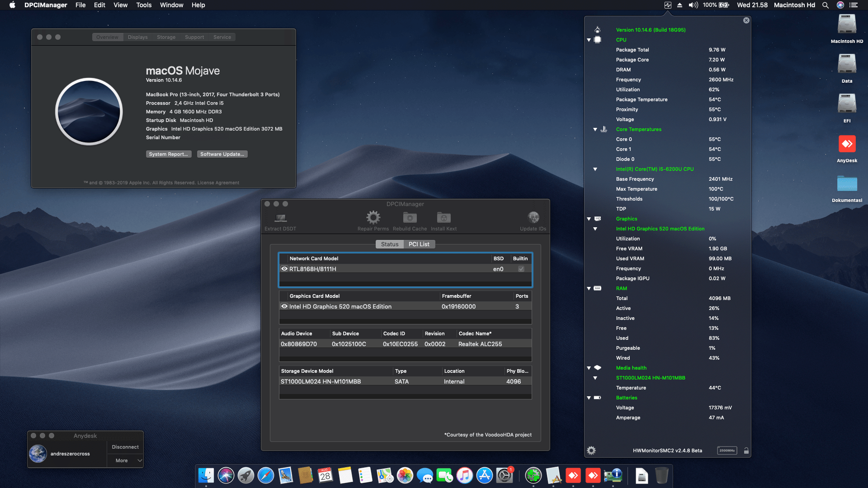The image size is (868, 488).
Task: Open Messages from the dock
Action: coord(425,475)
